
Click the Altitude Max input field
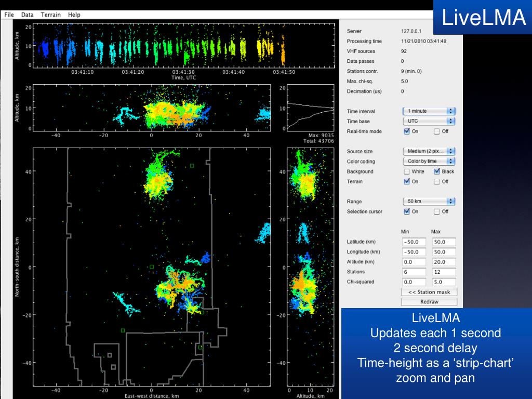(444, 262)
